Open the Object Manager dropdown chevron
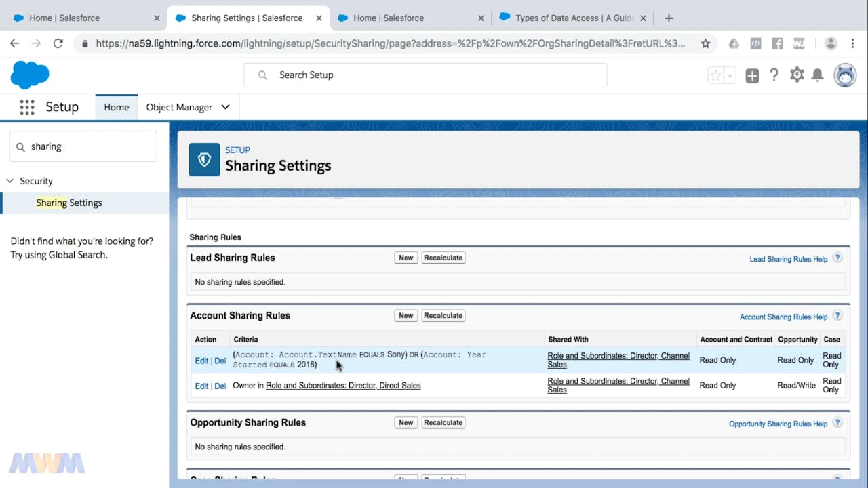The width and height of the screenshot is (868, 488). click(x=226, y=107)
